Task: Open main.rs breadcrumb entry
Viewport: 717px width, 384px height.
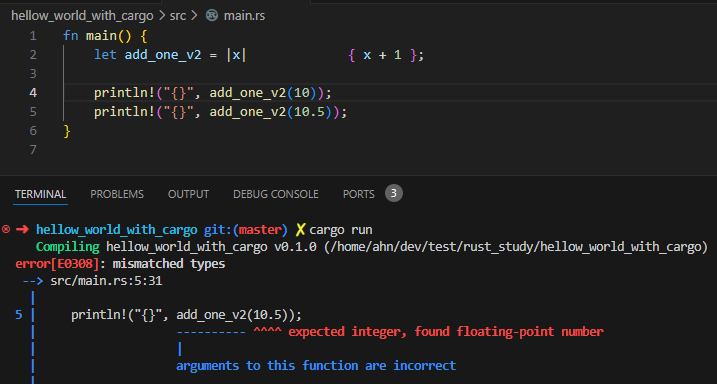Action: point(244,16)
